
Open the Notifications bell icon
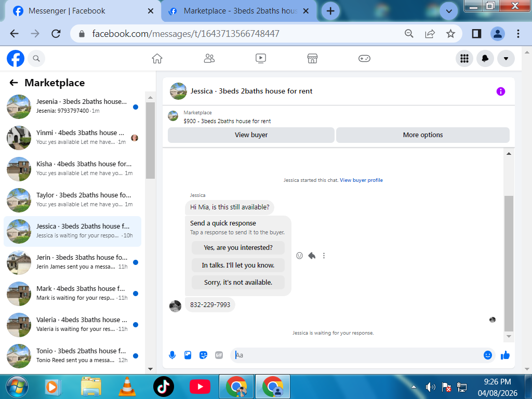click(x=485, y=58)
